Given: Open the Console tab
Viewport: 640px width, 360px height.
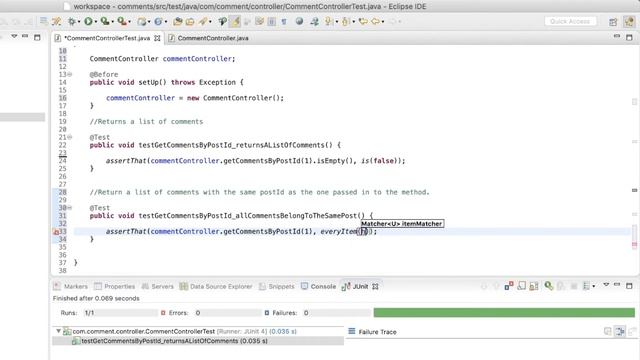Looking at the screenshot, I should pos(318,287).
